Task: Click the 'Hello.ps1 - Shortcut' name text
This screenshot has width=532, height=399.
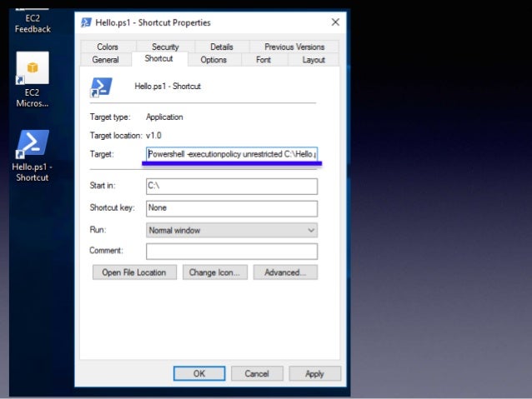Action: tap(168, 87)
